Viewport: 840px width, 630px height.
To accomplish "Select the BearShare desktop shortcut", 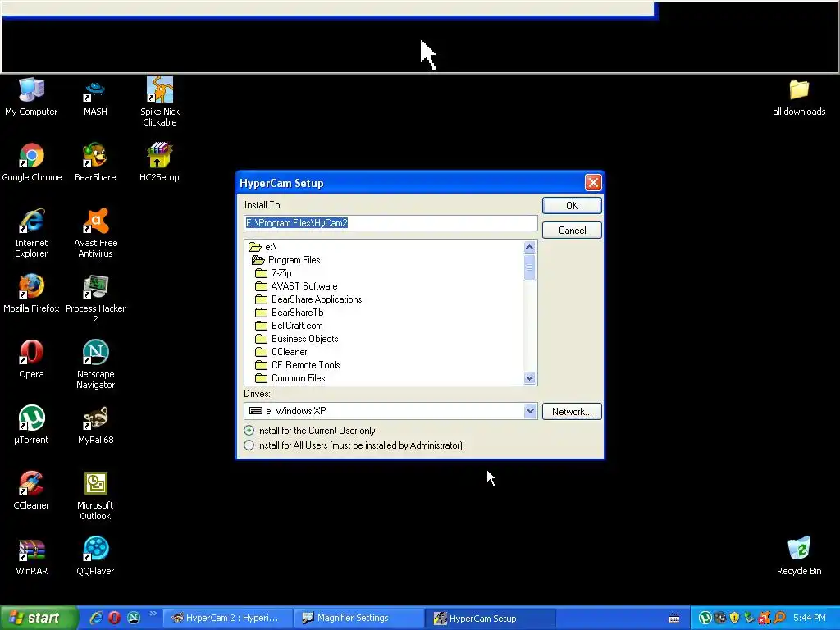I will (x=95, y=162).
